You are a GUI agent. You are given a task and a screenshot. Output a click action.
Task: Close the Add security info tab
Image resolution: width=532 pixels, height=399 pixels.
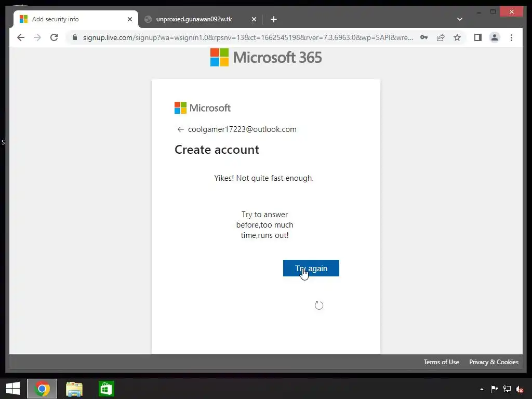pos(129,19)
